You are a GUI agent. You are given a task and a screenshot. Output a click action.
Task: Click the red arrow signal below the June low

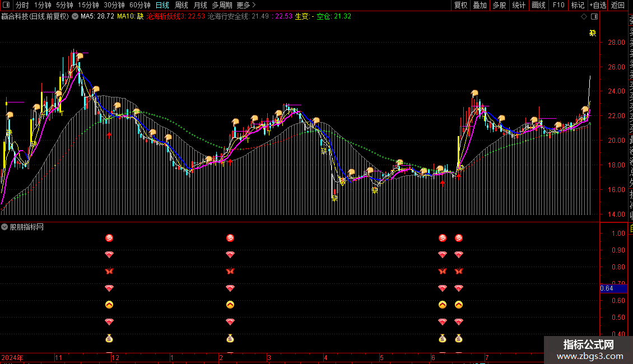point(443,183)
